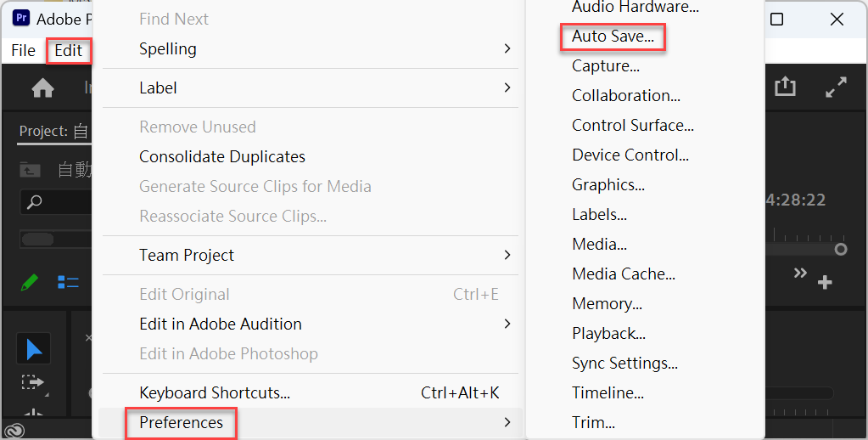Open the Edit menu
Screen dimensions: 868x440
click(x=69, y=50)
